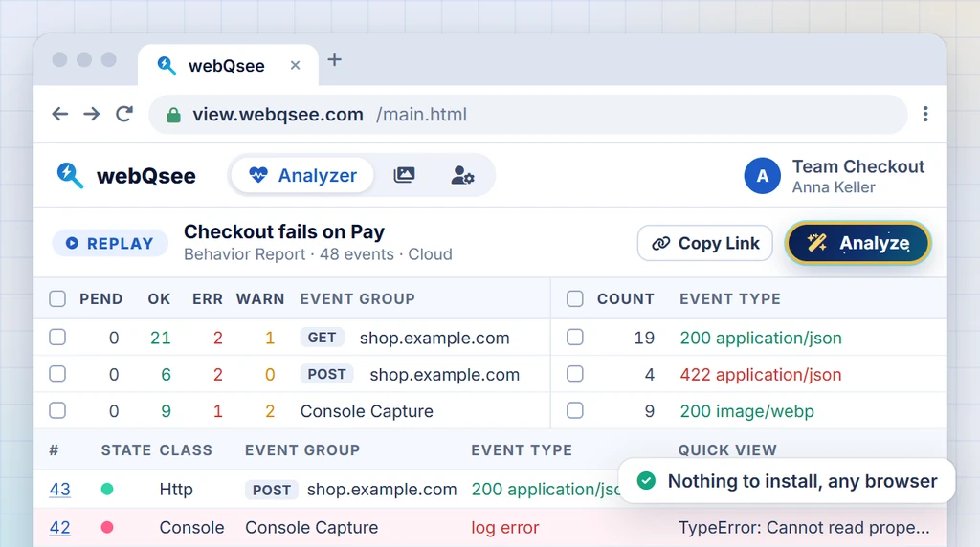
Task: Toggle select-all checkbox beside PEND header
Action: [x=57, y=299]
